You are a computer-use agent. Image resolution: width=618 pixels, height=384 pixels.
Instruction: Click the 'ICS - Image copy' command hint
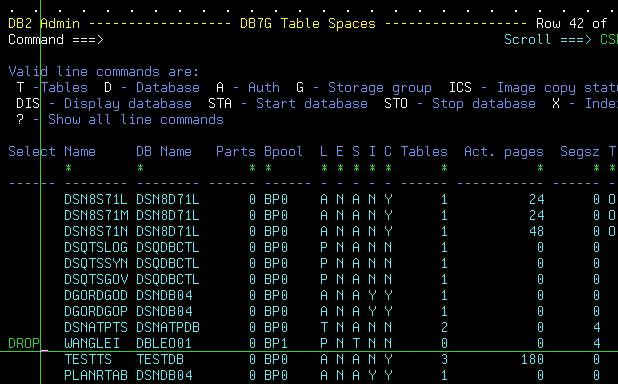(534, 88)
